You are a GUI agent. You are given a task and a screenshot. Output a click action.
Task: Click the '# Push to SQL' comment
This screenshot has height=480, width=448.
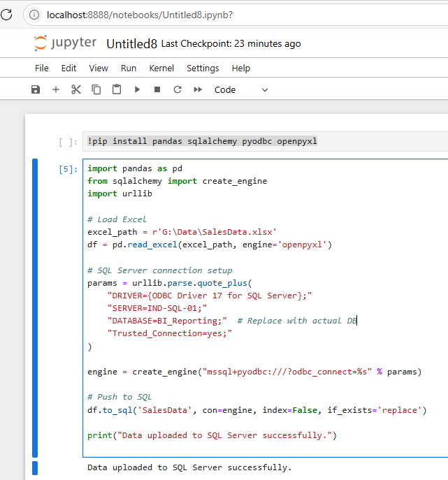(120, 397)
